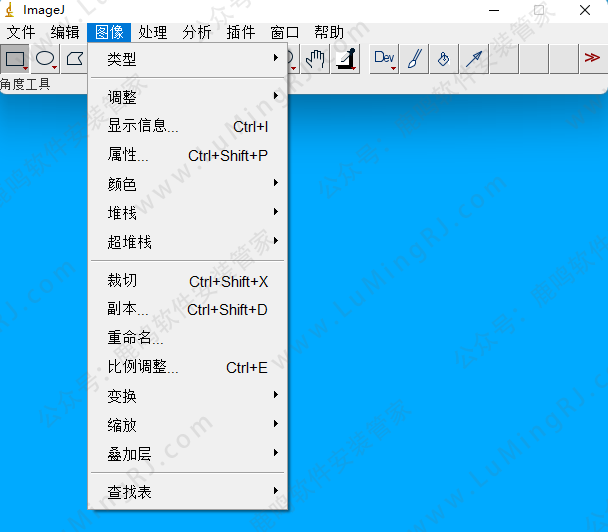Screen dimensions: 608x532
Task: Click the first empty toolbar slot after Arrow
Action: click(504, 59)
